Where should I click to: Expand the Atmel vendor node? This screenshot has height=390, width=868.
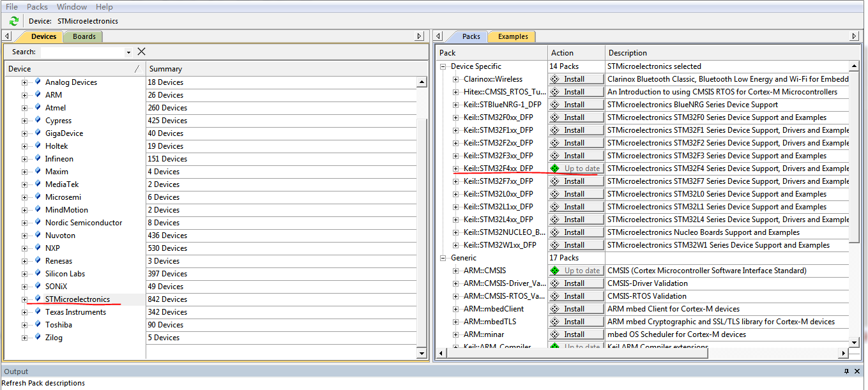click(25, 108)
